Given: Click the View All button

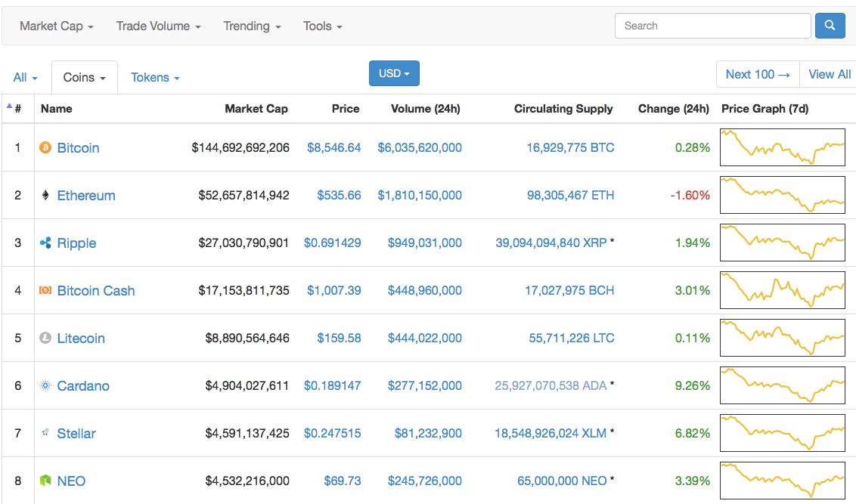Looking at the screenshot, I should (830, 74).
